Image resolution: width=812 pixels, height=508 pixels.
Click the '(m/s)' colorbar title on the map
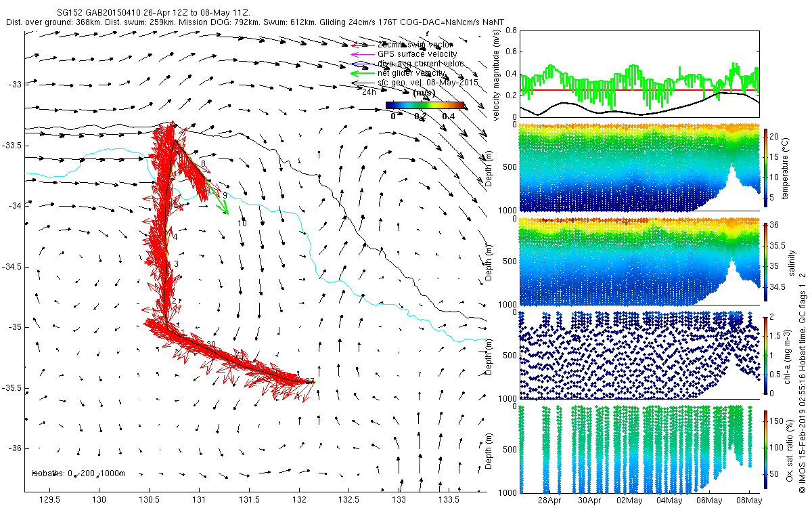coord(424,93)
